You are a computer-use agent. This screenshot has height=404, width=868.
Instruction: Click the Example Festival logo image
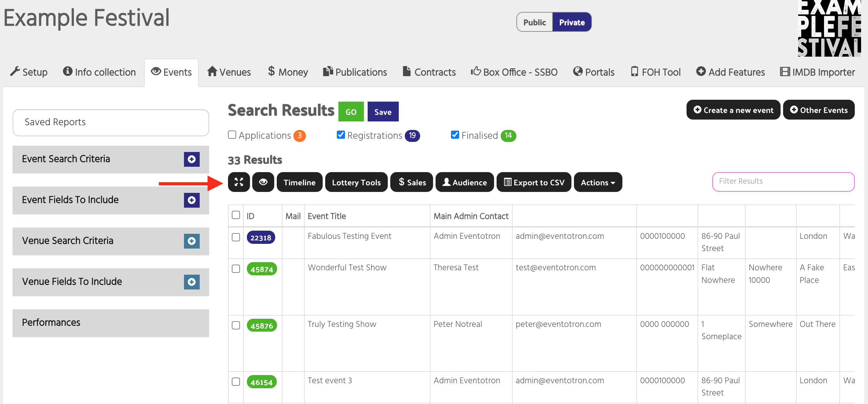[x=829, y=28]
